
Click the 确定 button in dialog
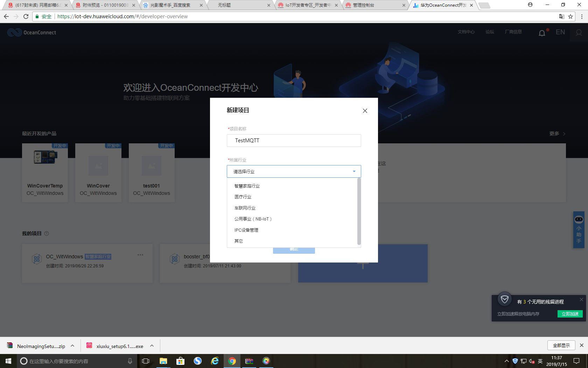pyautogui.click(x=294, y=250)
